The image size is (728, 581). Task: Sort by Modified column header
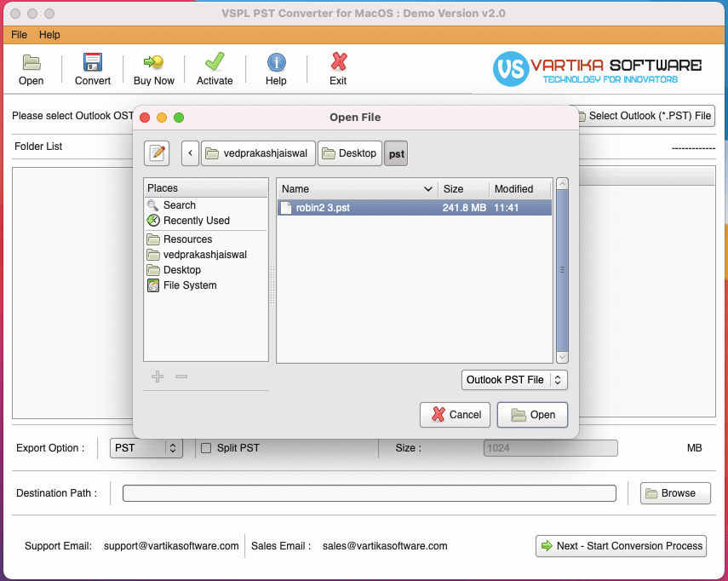[x=520, y=189]
